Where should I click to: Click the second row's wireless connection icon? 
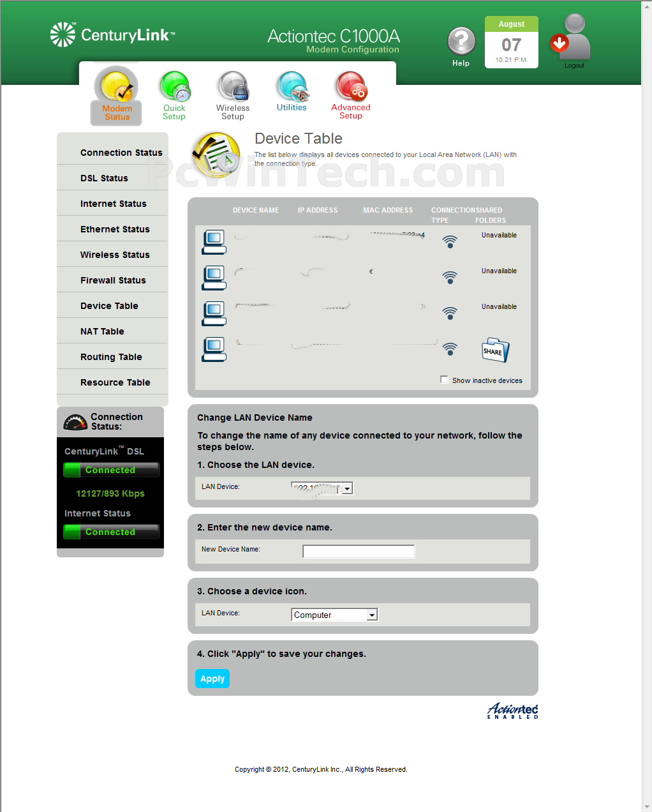click(x=450, y=278)
